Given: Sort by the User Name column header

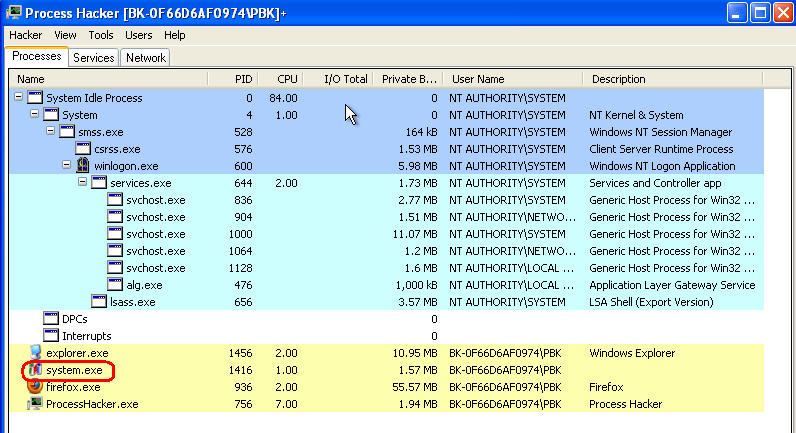Looking at the screenshot, I should click(513, 79).
